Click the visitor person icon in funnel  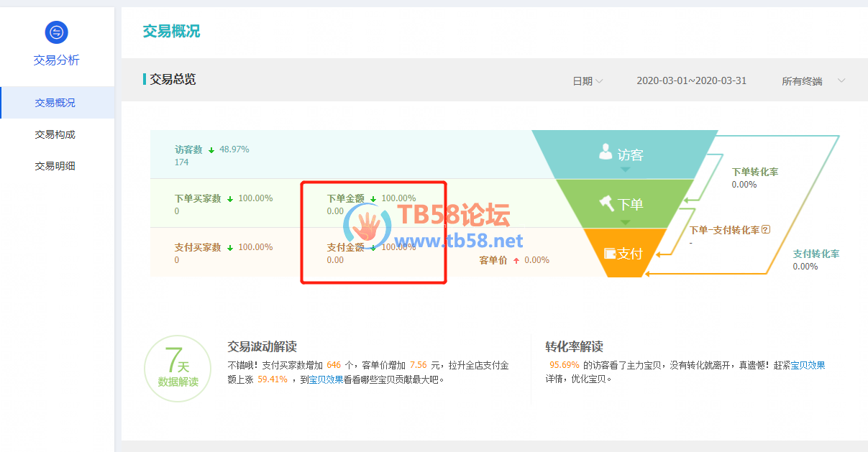click(x=606, y=153)
